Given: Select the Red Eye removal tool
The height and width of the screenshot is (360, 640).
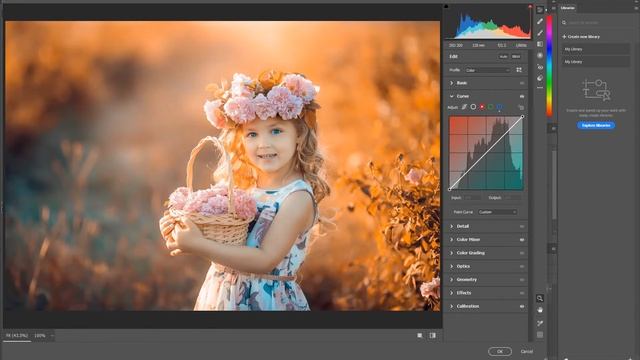Looking at the screenshot, I should 540,67.
